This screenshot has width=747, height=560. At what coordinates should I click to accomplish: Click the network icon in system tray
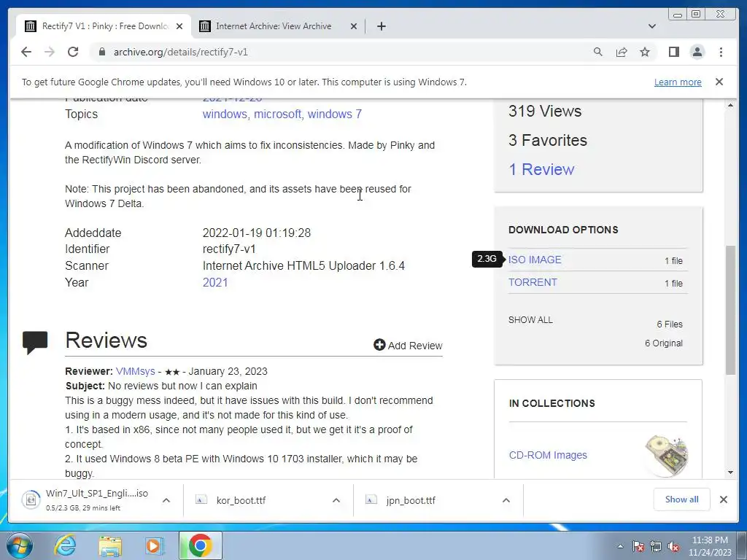click(656, 547)
